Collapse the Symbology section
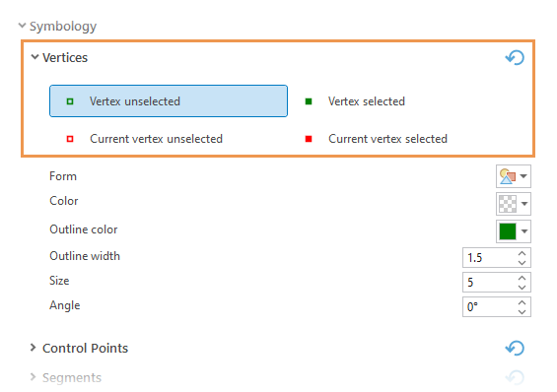This screenshot has height=392, width=557. pyautogui.click(x=22, y=26)
